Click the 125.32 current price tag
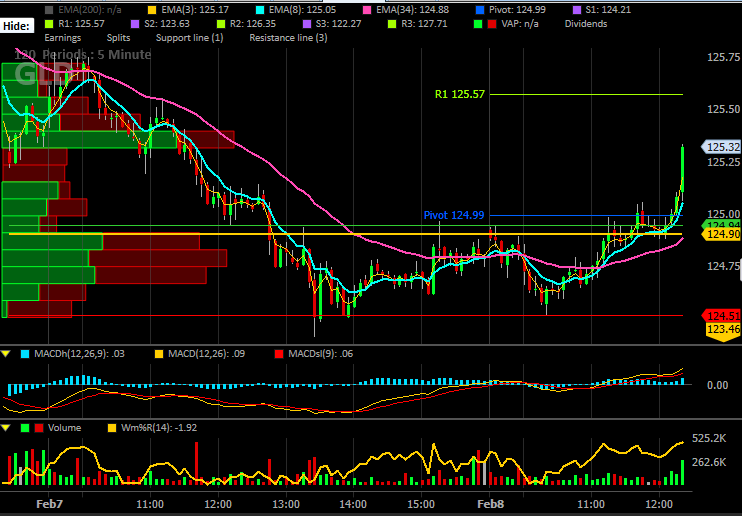Image resolution: width=742 pixels, height=516 pixels. point(721,147)
